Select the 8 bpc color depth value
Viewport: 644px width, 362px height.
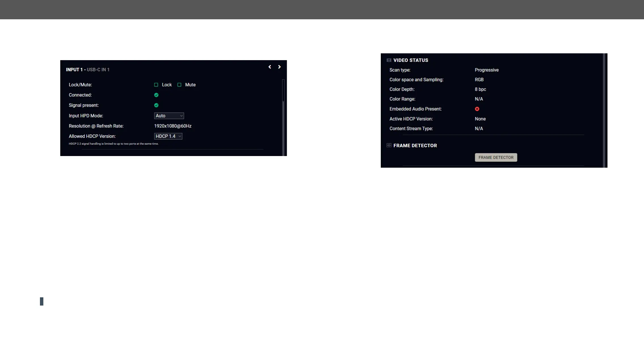481,89
